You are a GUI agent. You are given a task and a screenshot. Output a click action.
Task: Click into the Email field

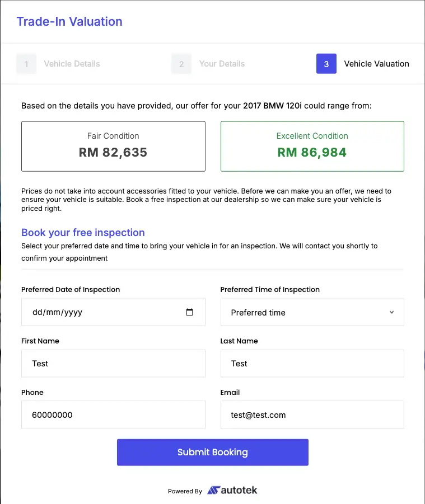tap(312, 414)
